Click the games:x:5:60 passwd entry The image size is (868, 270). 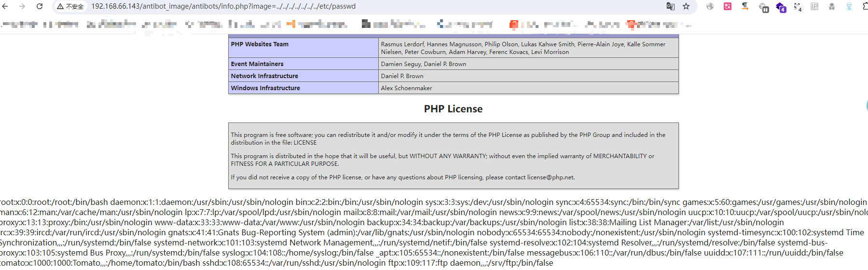pyautogui.click(x=775, y=202)
